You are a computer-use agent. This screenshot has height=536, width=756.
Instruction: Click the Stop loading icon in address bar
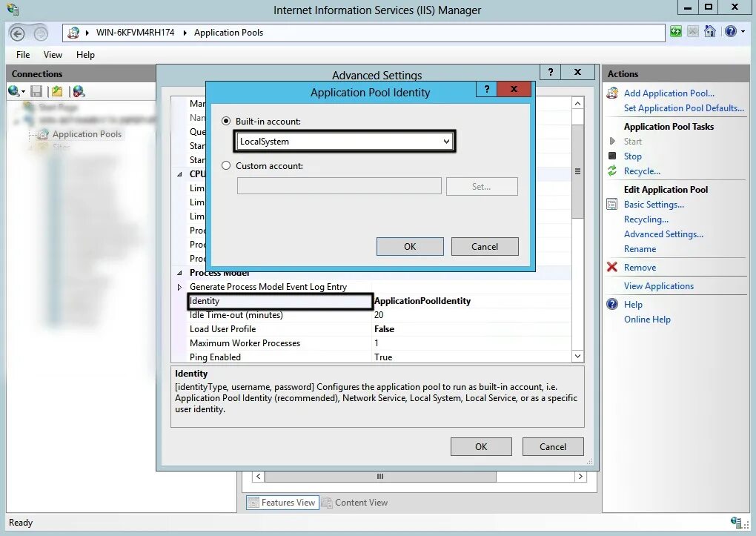click(693, 32)
